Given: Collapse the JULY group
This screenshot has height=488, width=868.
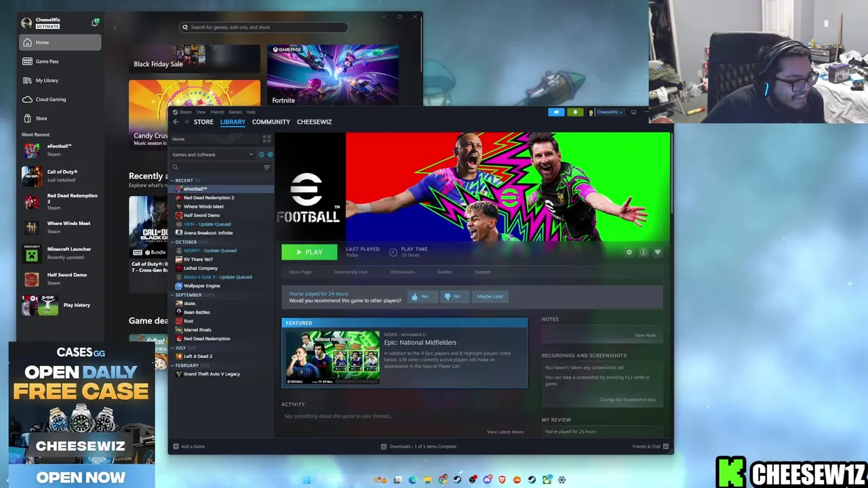Looking at the screenshot, I should (172, 348).
